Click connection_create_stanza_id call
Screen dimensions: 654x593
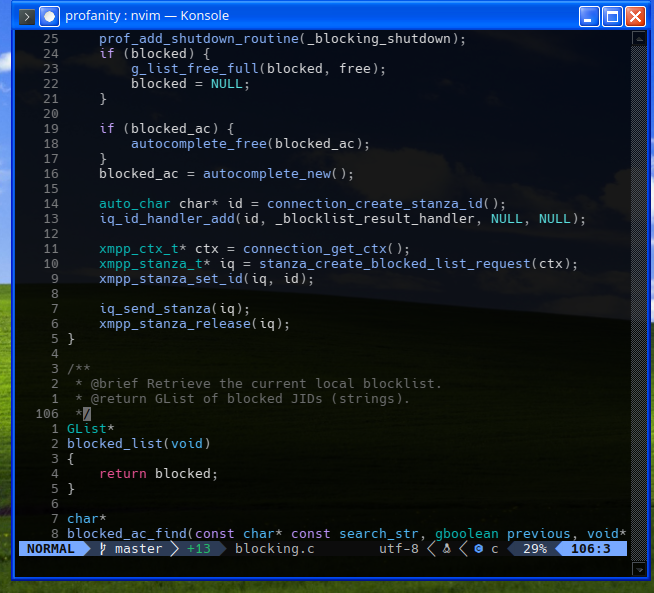tap(375, 204)
